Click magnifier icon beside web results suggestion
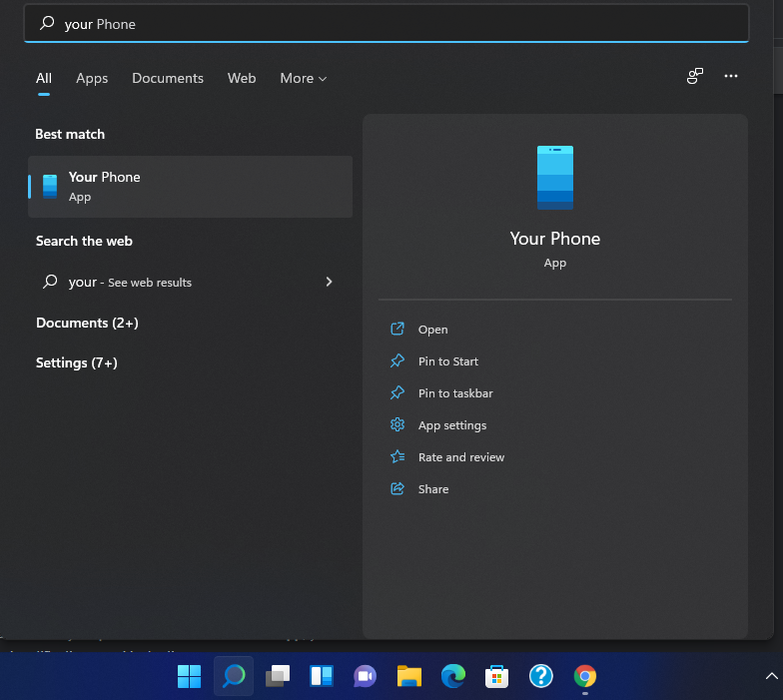The width and height of the screenshot is (783, 700). pyautogui.click(x=50, y=282)
